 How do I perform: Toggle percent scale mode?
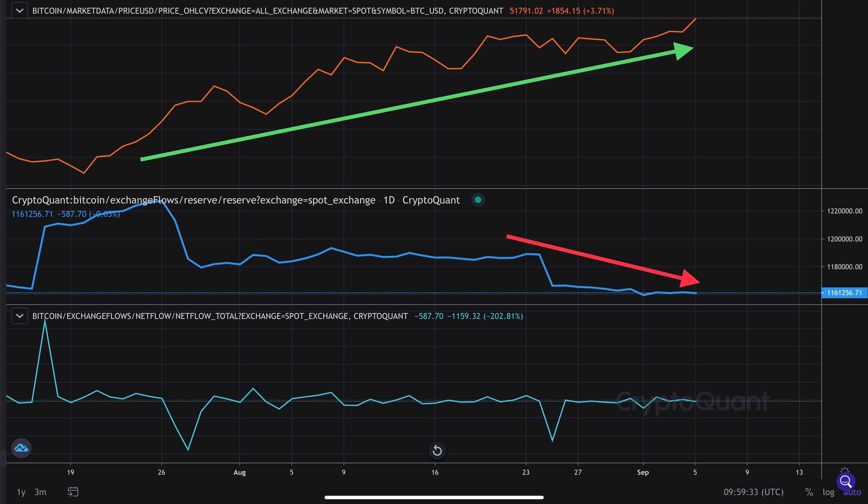[x=809, y=492]
